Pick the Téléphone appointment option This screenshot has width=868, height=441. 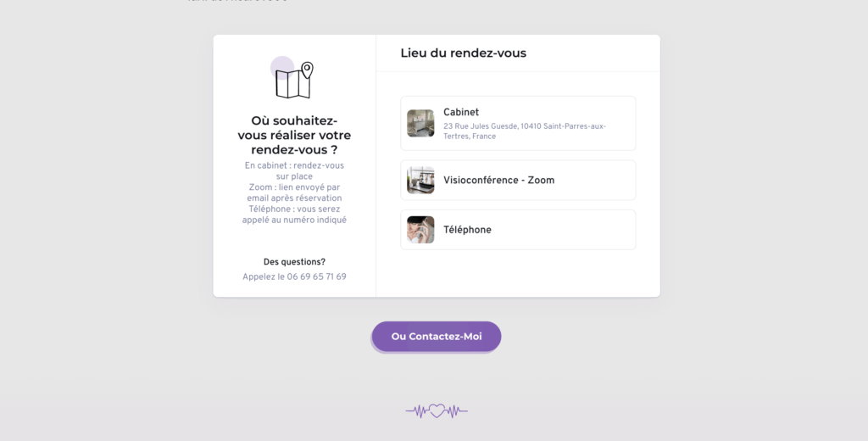(x=517, y=230)
